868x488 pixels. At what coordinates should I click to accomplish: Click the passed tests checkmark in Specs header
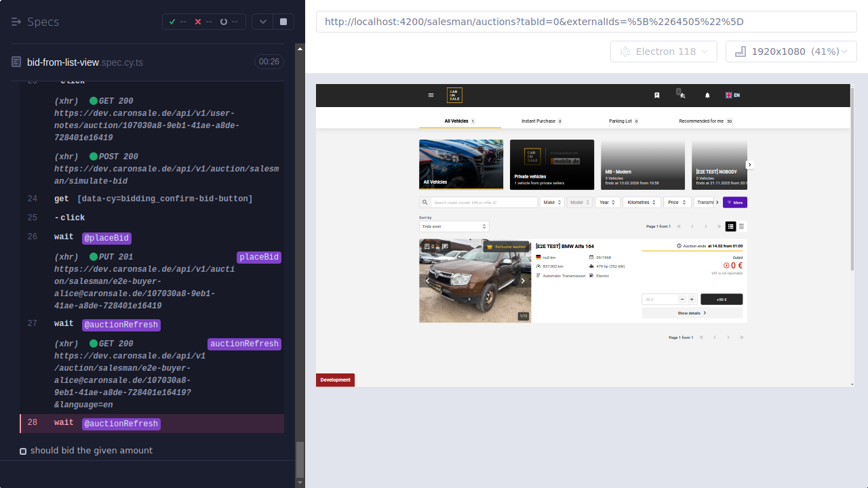[172, 21]
